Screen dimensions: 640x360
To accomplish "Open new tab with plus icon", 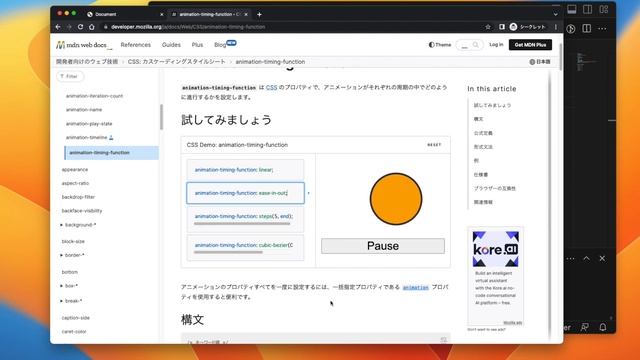I will click(x=259, y=14).
